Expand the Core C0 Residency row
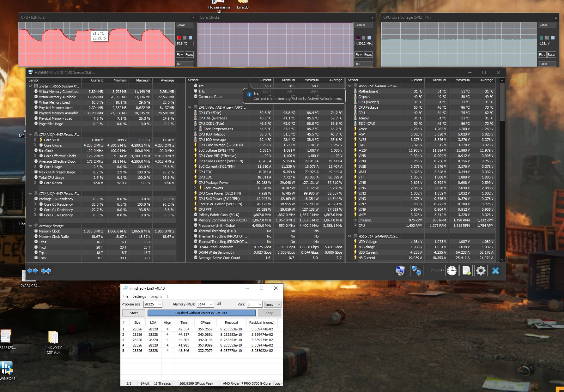This screenshot has width=564, height=392. click(x=35, y=204)
